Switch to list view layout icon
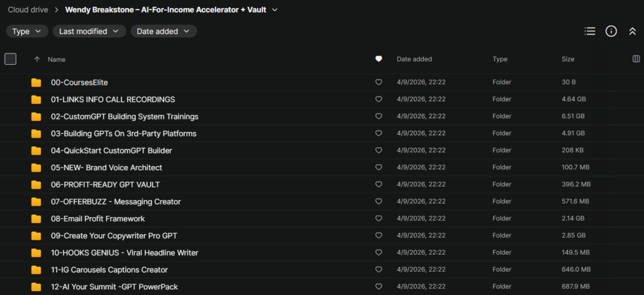Image resolution: width=644 pixels, height=295 pixels. pos(589,31)
